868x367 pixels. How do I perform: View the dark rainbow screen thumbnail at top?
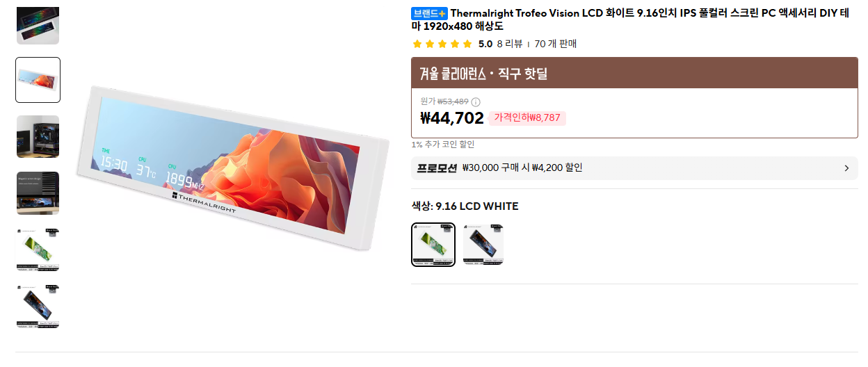click(38, 25)
